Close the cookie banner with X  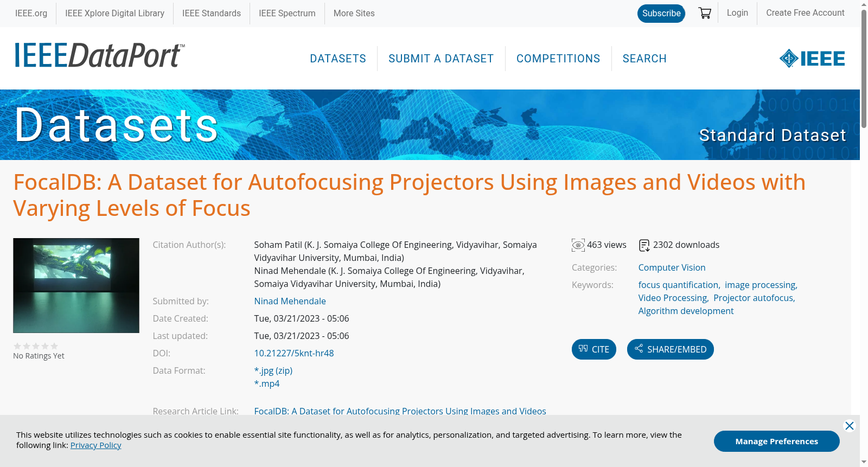click(x=850, y=426)
